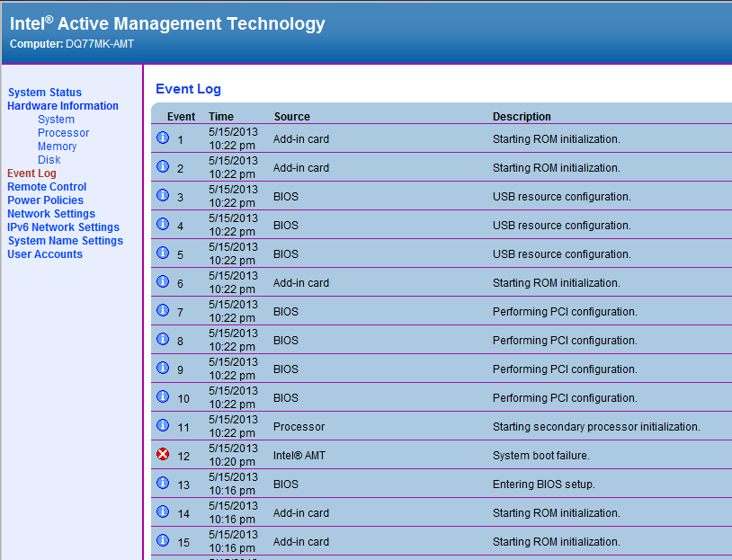Open IPv6 Network Settings
Screen dimensions: 732x560
click(x=63, y=227)
